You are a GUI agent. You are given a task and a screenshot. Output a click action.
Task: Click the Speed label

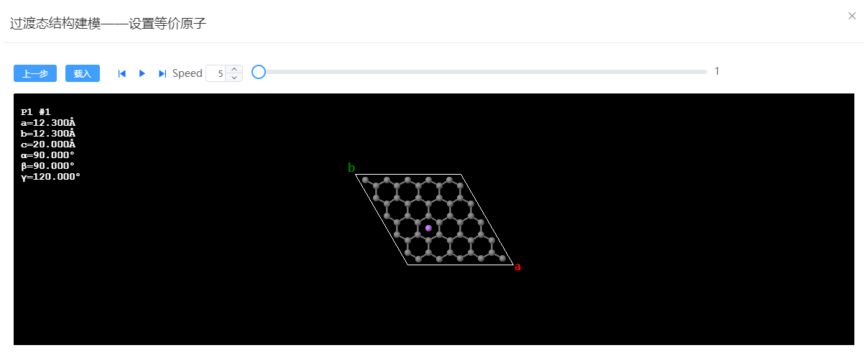pyautogui.click(x=188, y=73)
